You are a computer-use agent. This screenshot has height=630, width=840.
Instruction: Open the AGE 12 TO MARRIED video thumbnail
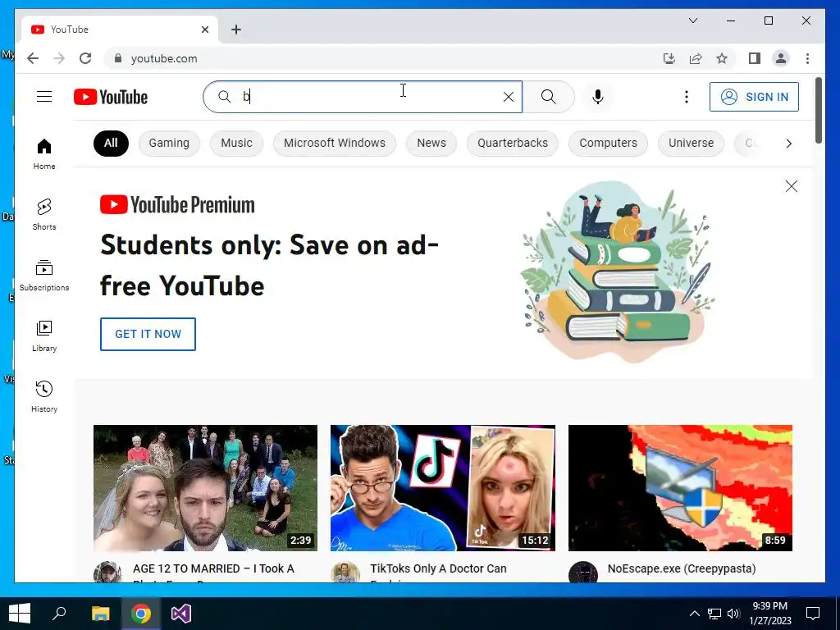[205, 488]
